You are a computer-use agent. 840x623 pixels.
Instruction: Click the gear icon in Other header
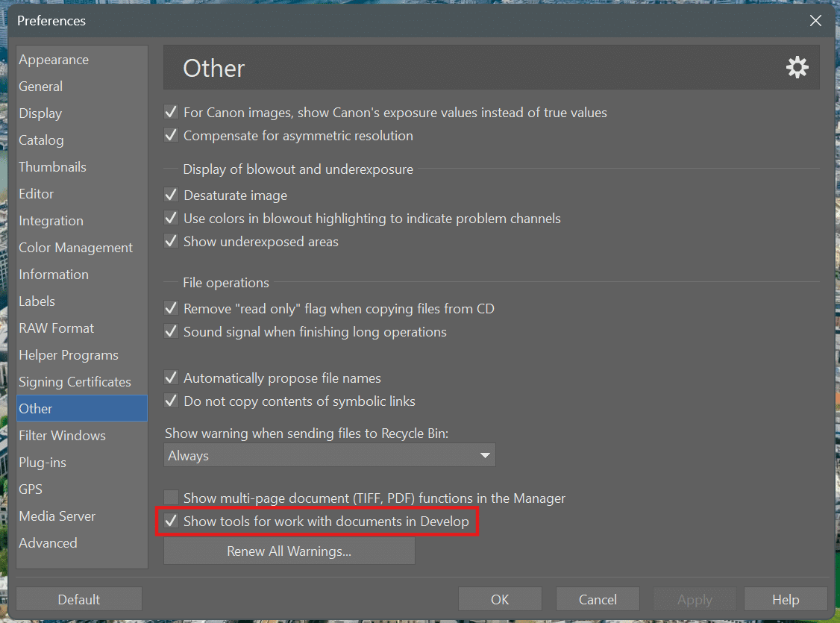point(797,68)
